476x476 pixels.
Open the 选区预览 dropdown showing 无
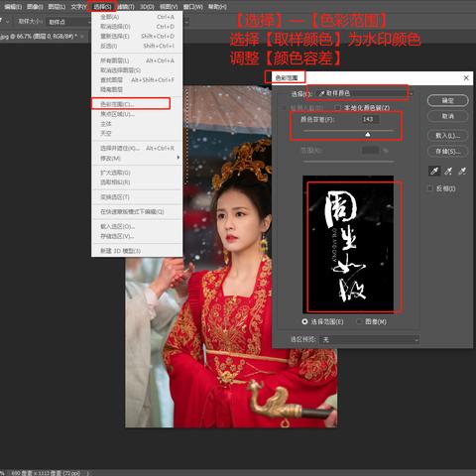pos(369,339)
